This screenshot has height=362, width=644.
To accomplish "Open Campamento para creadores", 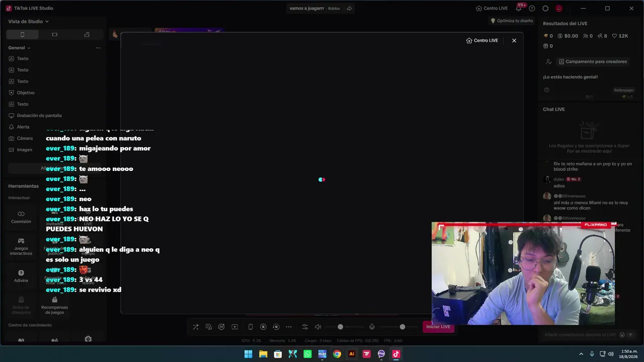I will point(593,62).
